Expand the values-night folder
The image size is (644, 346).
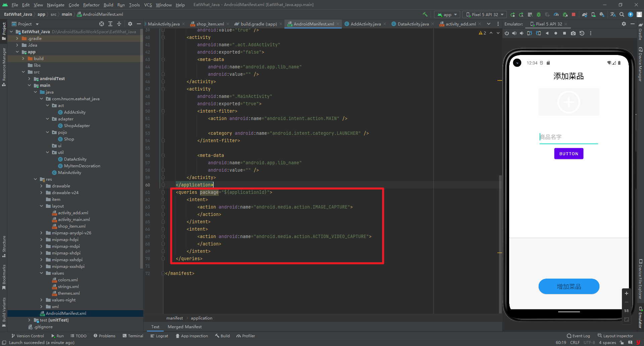click(42, 300)
